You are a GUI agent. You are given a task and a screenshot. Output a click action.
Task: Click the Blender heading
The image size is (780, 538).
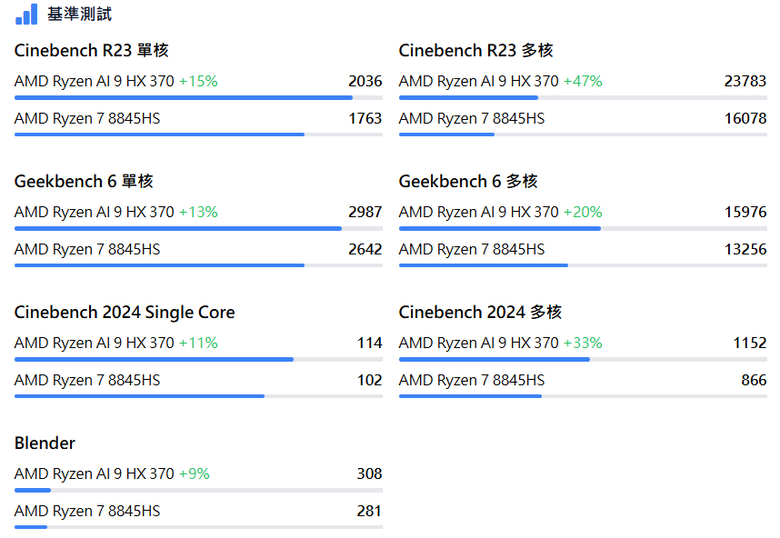coord(45,443)
